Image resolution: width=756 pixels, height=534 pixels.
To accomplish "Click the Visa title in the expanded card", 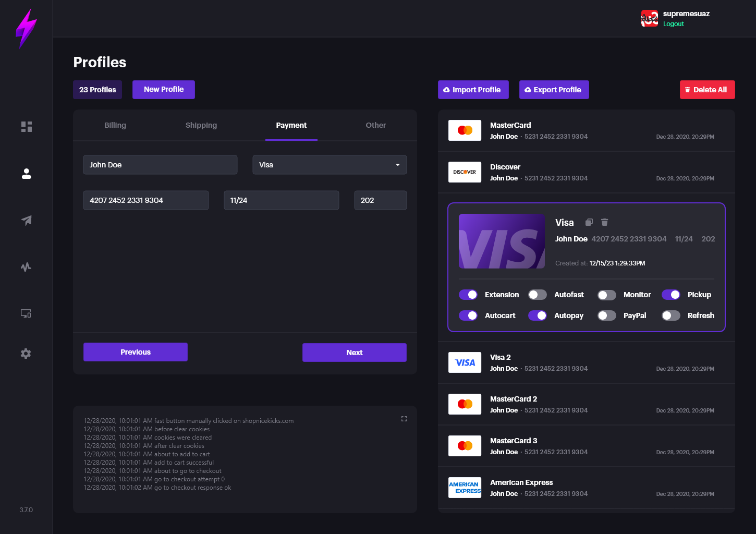I will pyautogui.click(x=564, y=223).
